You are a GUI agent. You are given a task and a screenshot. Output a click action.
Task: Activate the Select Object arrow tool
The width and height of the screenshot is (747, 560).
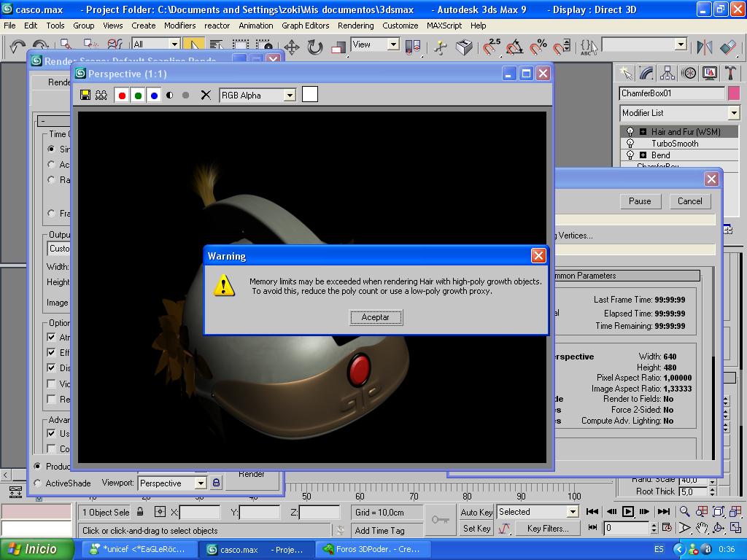click(x=193, y=44)
